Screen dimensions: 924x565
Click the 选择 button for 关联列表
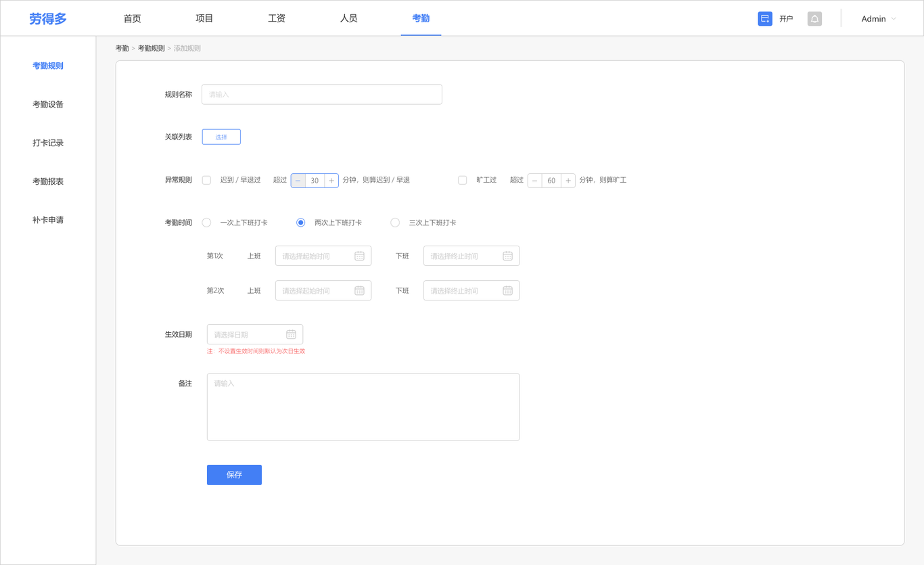pos(221,137)
